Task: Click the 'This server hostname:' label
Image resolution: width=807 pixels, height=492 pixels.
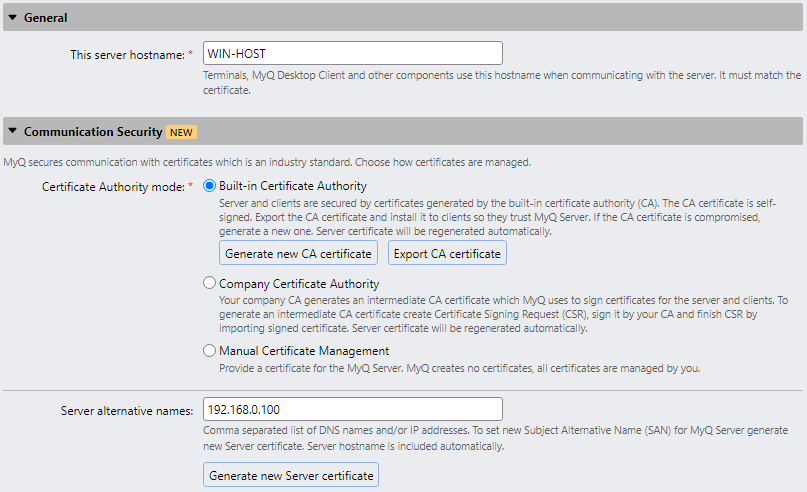Action: [128, 55]
